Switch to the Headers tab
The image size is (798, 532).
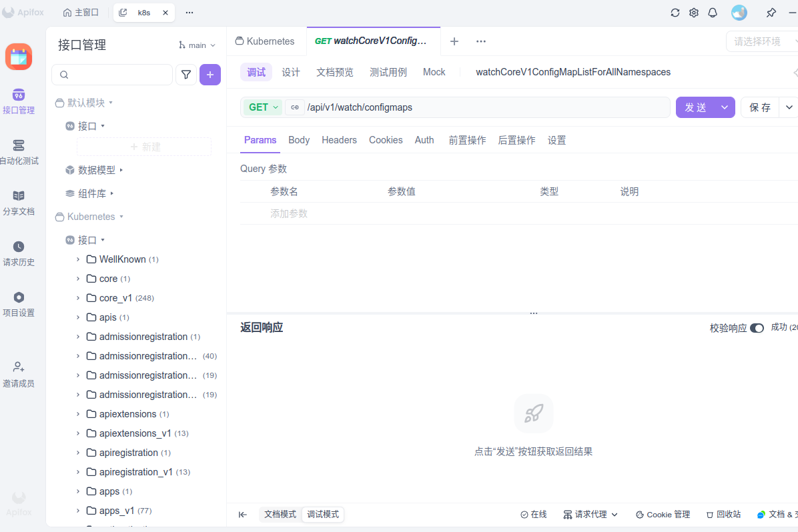tap(339, 140)
